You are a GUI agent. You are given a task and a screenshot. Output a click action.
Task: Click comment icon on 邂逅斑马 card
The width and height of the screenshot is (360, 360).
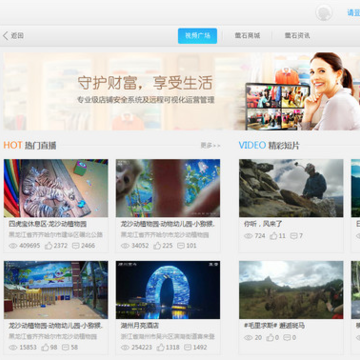(x=287, y=338)
